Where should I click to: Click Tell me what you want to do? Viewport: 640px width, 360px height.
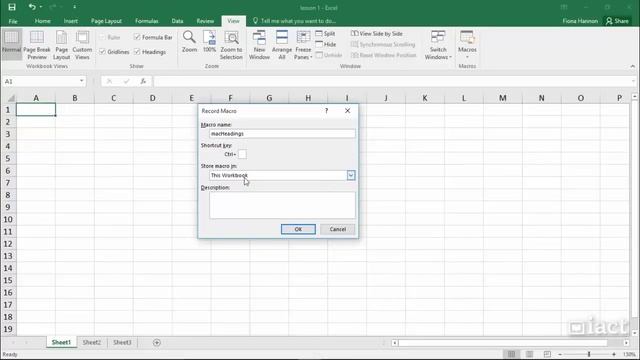point(298,21)
